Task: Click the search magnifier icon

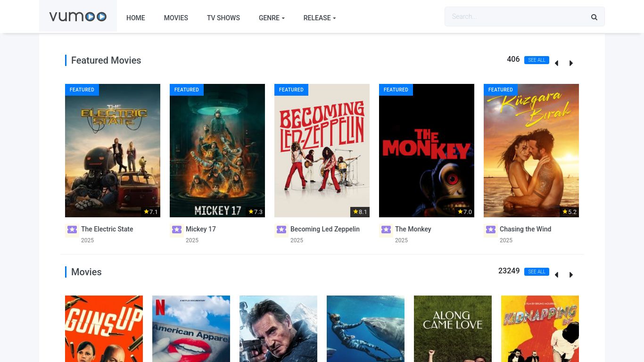Action: pos(594,17)
